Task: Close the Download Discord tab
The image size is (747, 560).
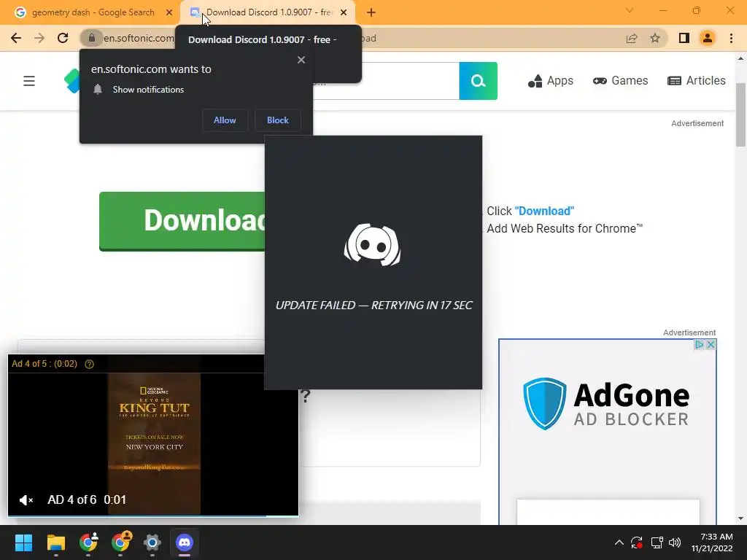Action: tap(344, 12)
